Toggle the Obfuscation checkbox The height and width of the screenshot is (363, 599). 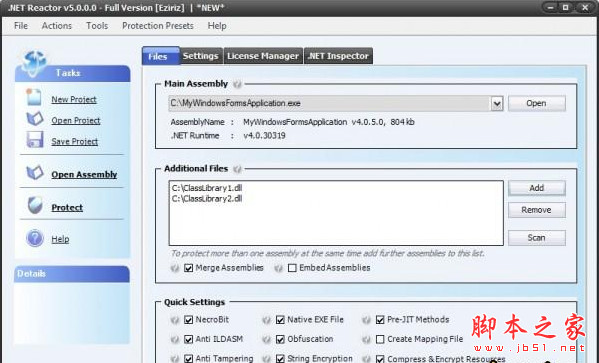(x=280, y=339)
